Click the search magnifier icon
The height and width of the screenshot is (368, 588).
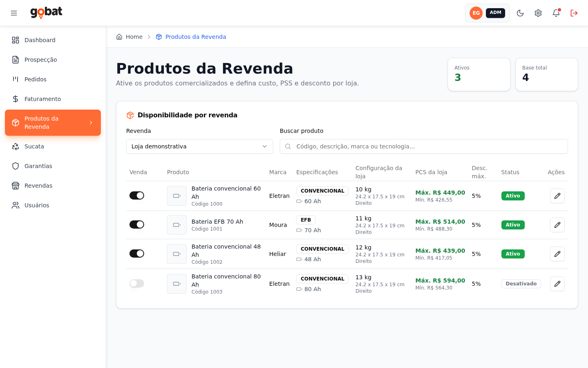(x=288, y=146)
